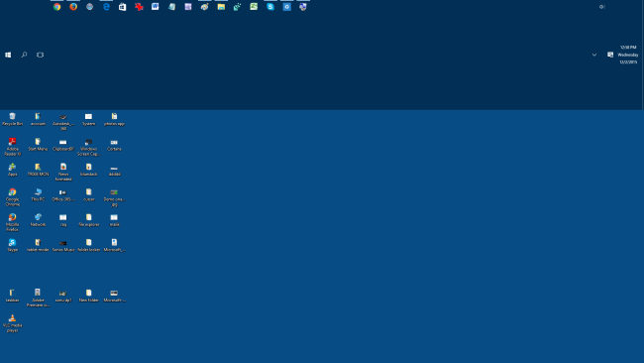Select the Adobe Premiere desktop item
The width and height of the screenshot is (644, 363).
tap(38, 298)
